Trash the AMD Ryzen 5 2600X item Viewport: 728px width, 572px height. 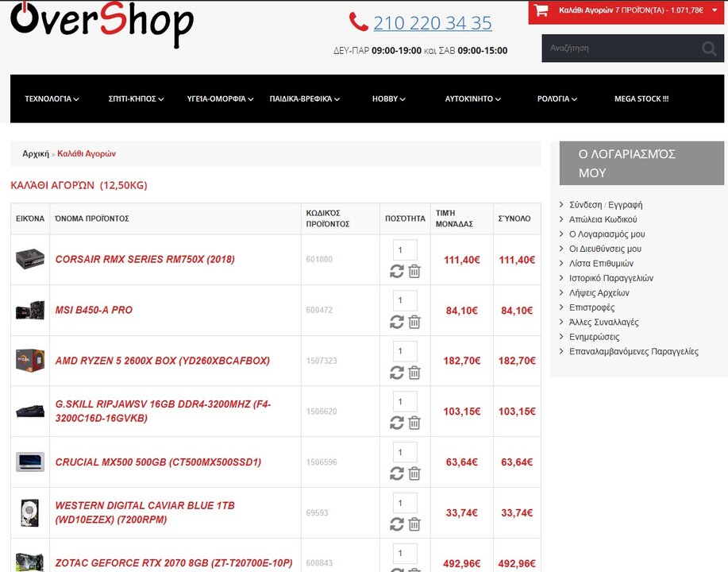coord(414,373)
